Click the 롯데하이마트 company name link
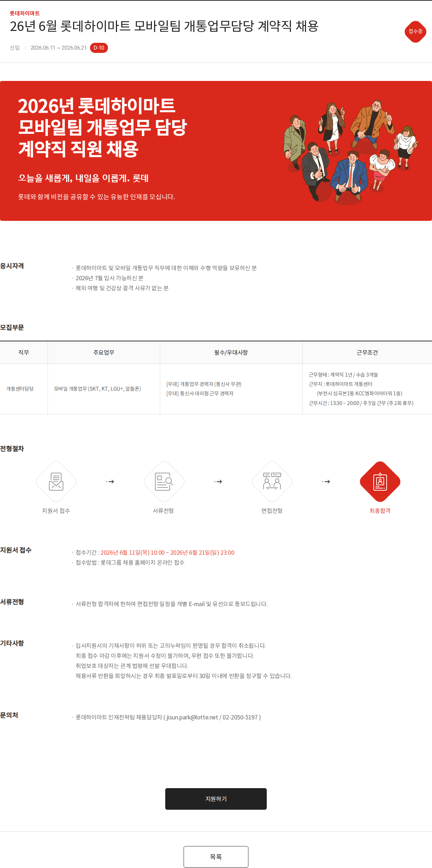Screen dimensions: 432x868 click(25, 13)
